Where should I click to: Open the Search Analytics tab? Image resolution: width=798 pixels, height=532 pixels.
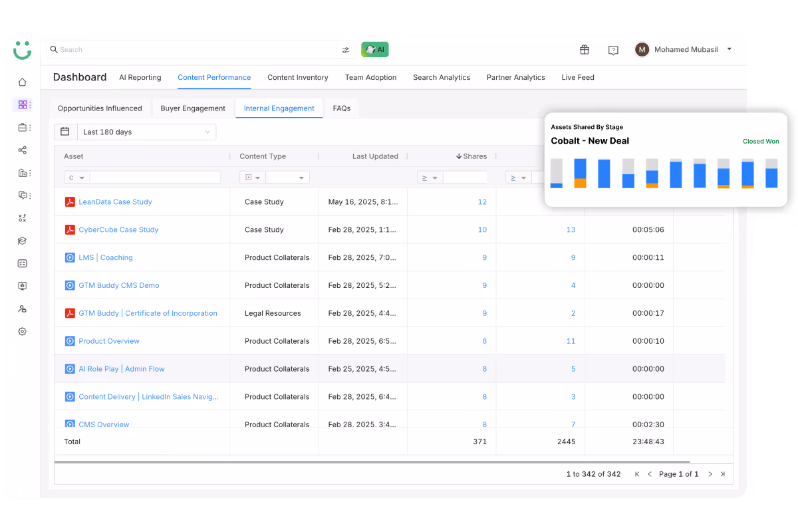click(442, 77)
